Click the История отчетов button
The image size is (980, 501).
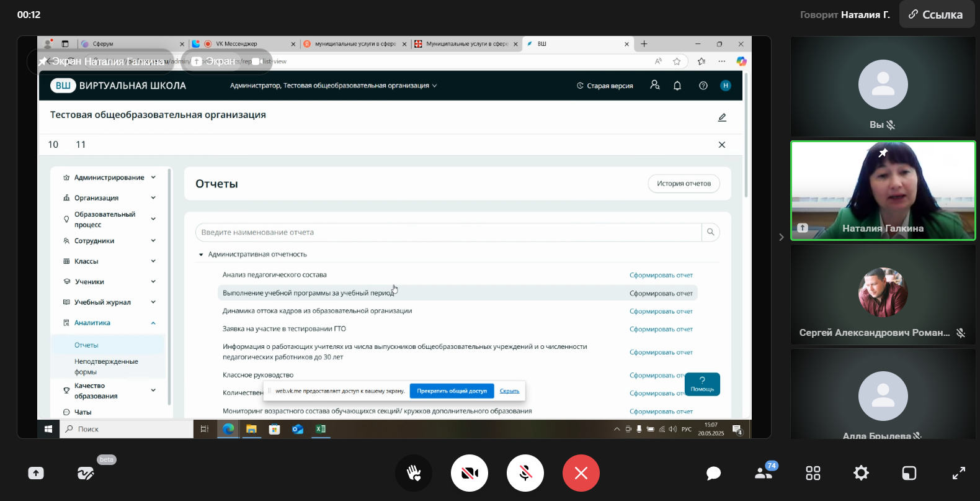tap(684, 184)
